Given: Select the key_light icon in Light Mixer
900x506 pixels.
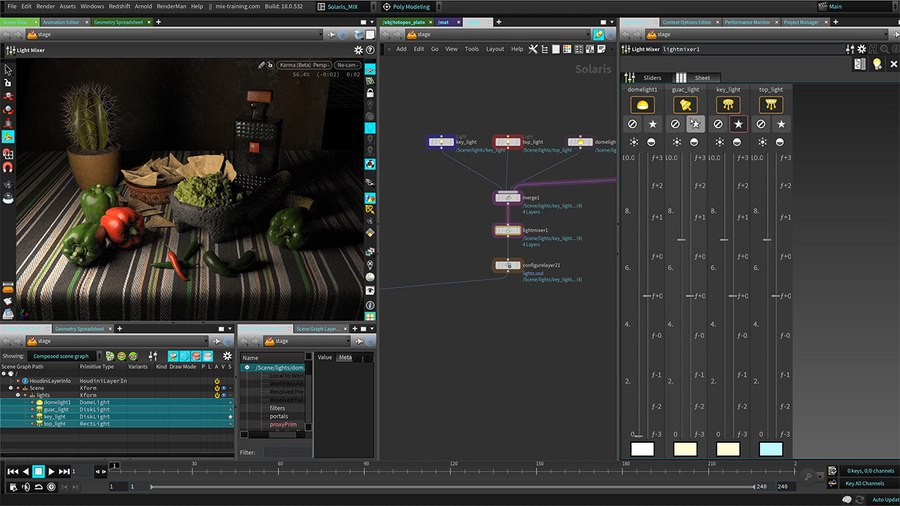Looking at the screenshot, I should click(x=728, y=105).
